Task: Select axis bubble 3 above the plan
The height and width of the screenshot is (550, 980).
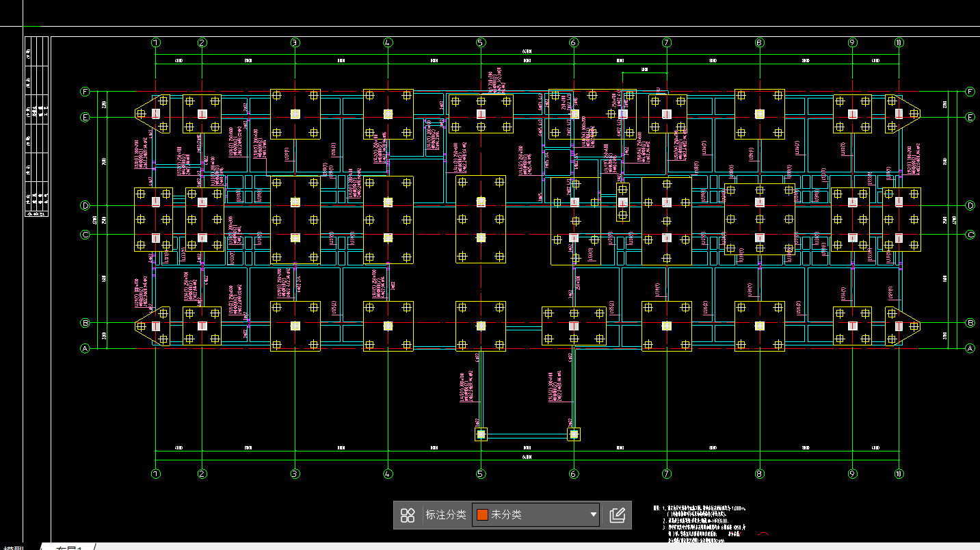Action: point(295,42)
